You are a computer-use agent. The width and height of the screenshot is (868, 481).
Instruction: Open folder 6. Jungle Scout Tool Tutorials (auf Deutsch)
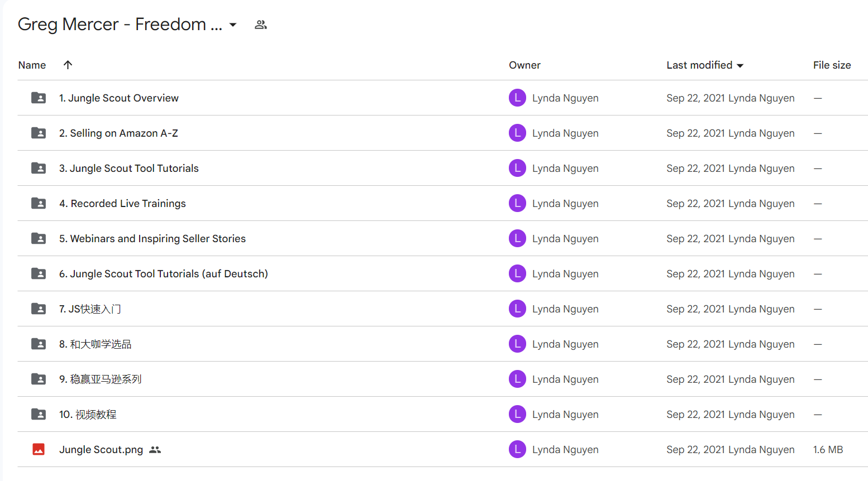pos(164,274)
